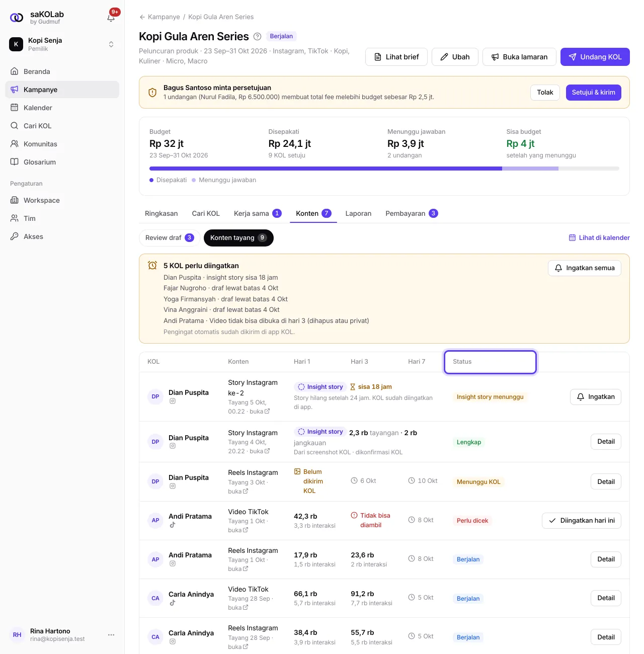Open Kampanye in the sidebar
This screenshot has height=654, width=644.
(62, 90)
